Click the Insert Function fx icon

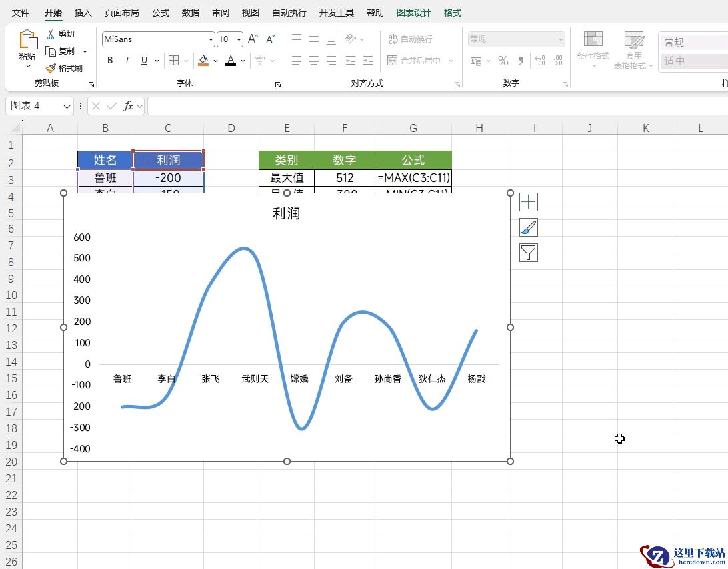(x=128, y=107)
